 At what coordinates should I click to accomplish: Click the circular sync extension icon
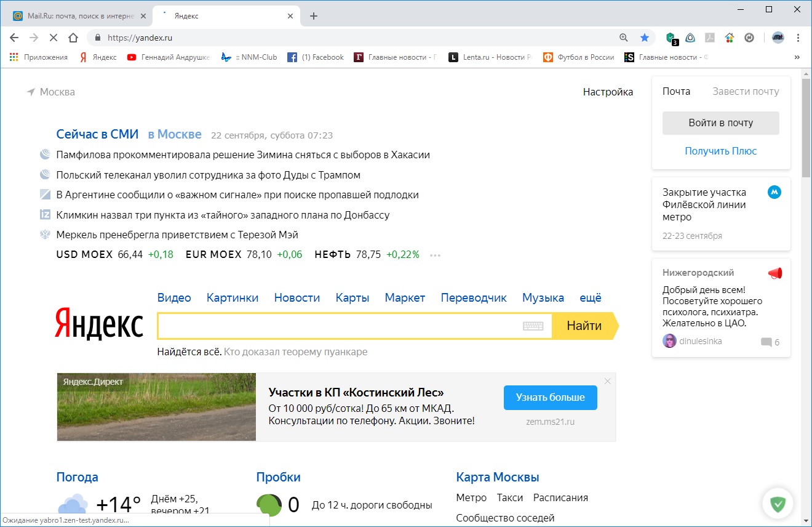[749, 38]
